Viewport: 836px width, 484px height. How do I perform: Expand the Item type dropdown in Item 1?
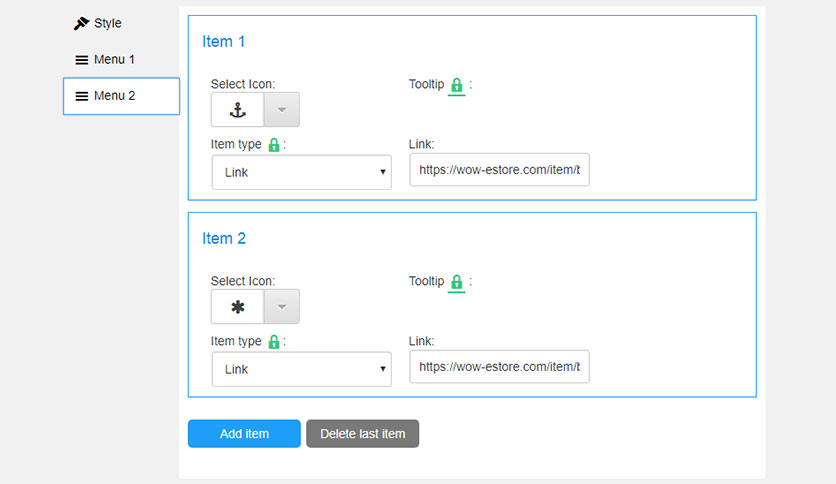[302, 172]
